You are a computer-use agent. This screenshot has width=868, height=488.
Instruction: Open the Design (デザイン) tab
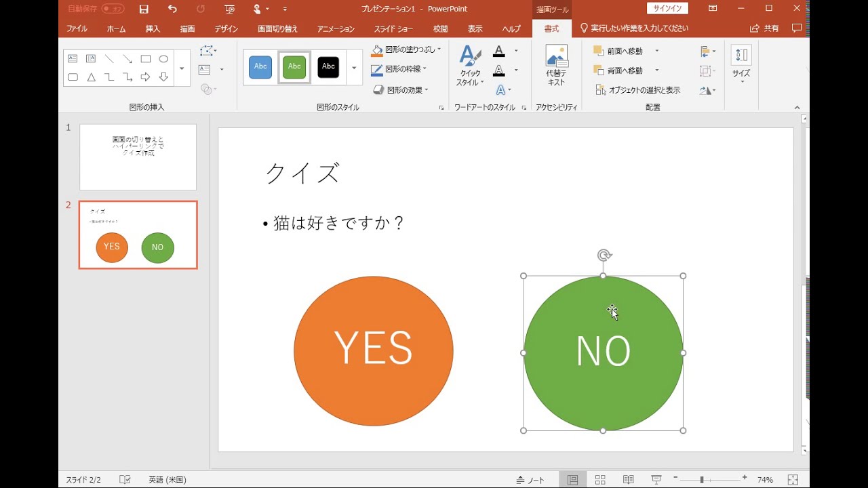(x=226, y=29)
